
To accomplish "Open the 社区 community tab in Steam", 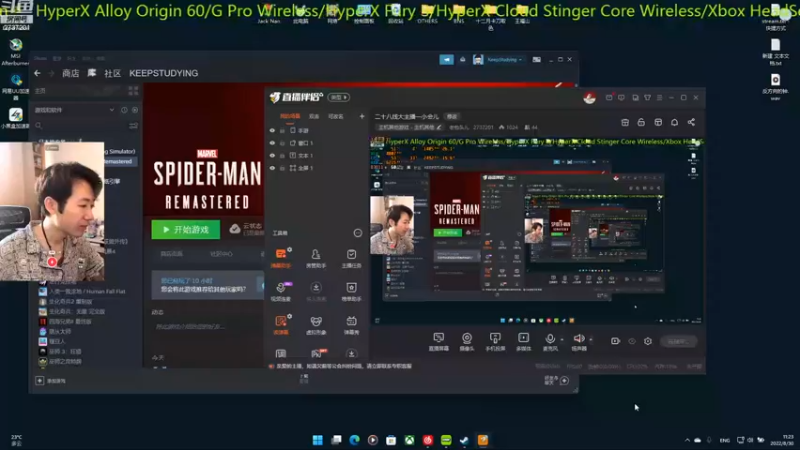I will (x=112, y=73).
